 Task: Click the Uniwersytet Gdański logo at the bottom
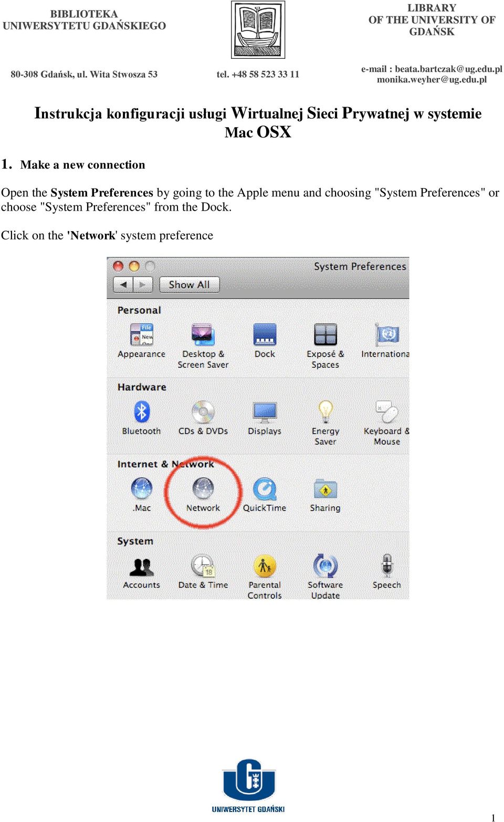[x=248, y=786]
